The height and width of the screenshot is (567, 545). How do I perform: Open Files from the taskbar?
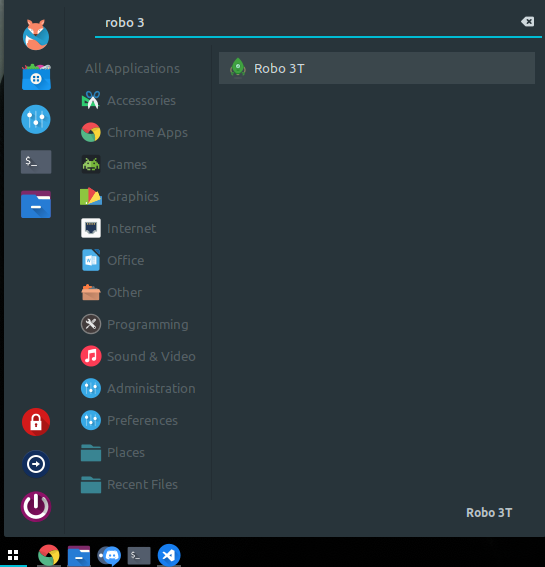(x=79, y=556)
